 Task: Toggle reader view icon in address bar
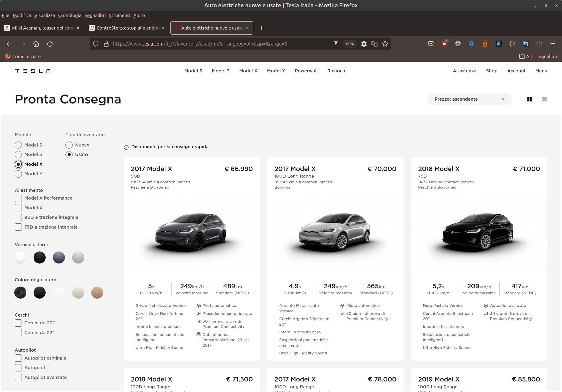(x=336, y=44)
